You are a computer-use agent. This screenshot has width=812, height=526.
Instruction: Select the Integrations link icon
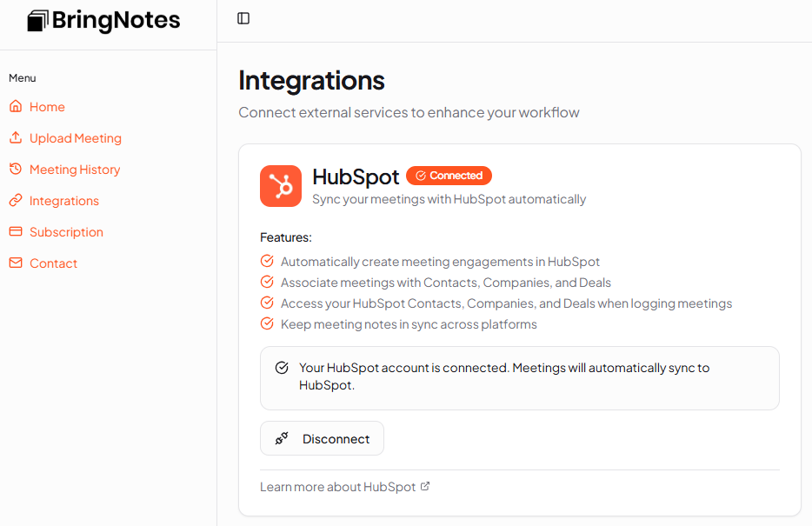pos(15,200)
